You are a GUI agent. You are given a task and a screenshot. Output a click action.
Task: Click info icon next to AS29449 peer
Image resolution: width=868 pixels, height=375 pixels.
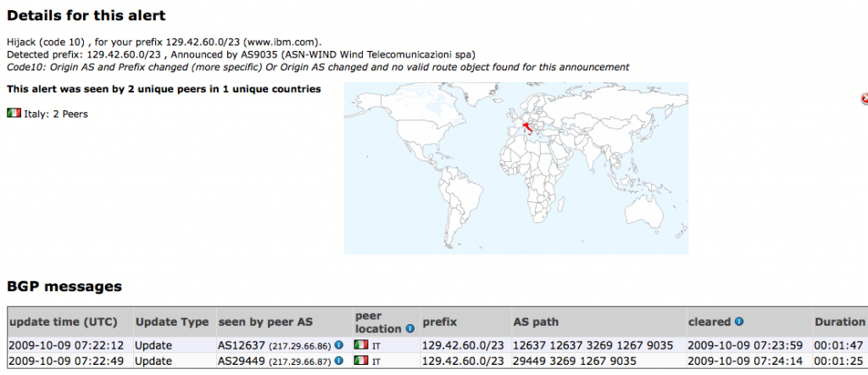point(339,361)
